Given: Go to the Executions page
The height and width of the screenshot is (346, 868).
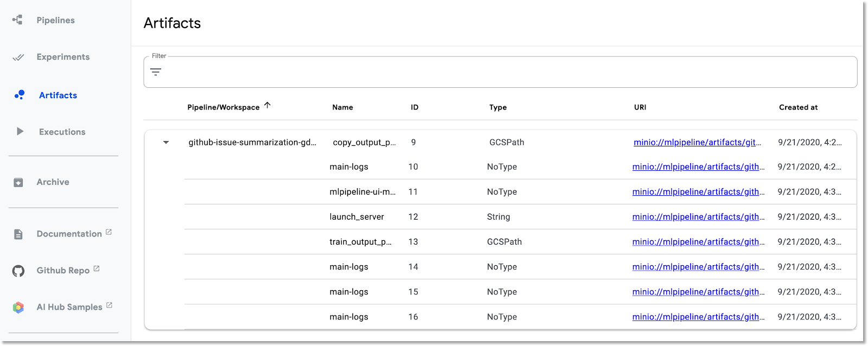Looking at the screenshot, I should pos(62,132).
